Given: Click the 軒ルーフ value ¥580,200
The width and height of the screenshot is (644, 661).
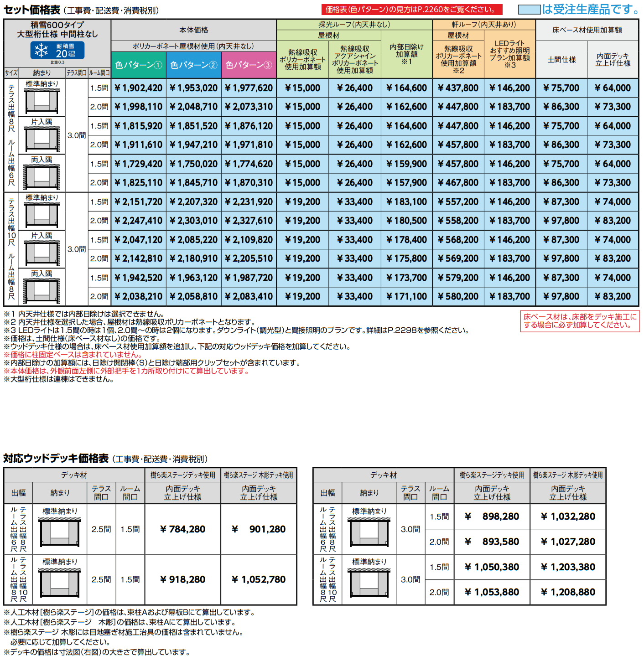Looking at the screenshot, I should pos(458,297).
